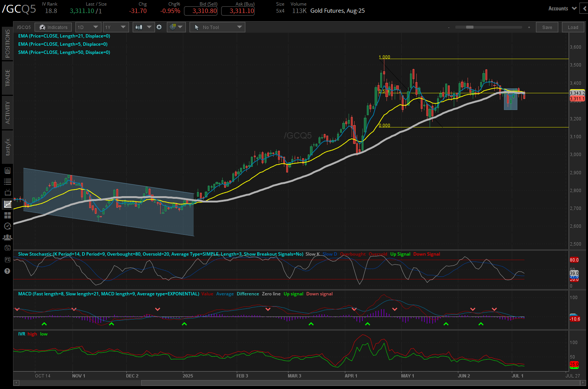The image size is (588, 389).
Task: Adjust the chart zoom slider handle
Action: click(470, 27)
